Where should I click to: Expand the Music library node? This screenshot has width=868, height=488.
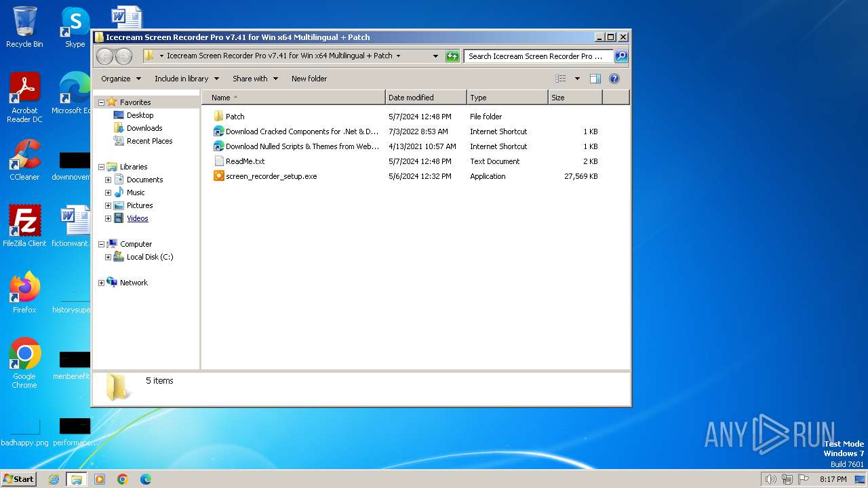coord(108,192)
